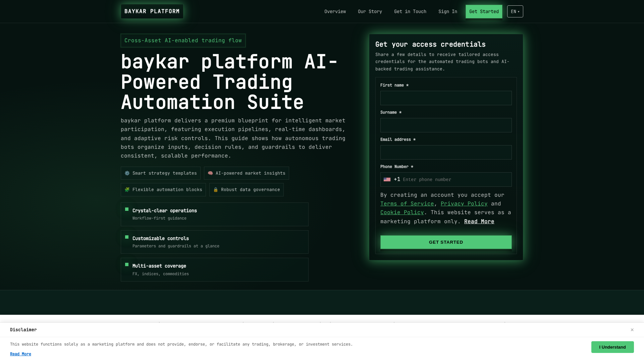
Task: Select the Robust data governance chip
Action: 247,190
